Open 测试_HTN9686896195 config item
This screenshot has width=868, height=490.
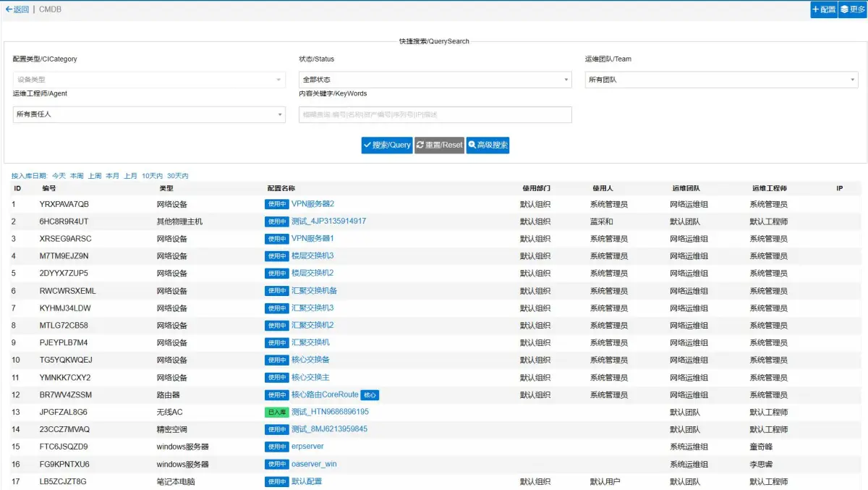(330, 413)
